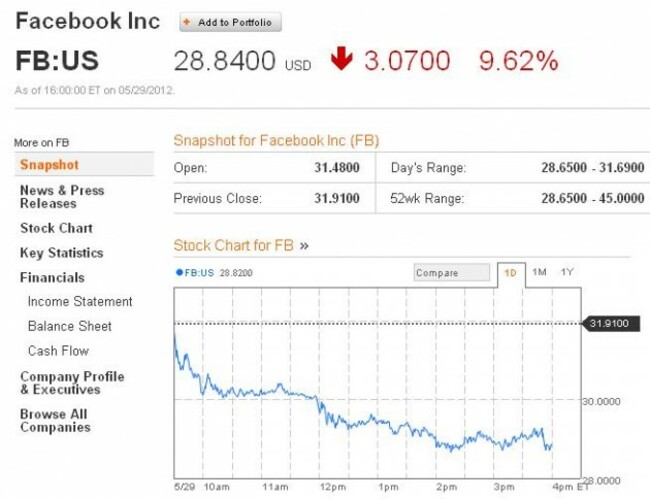Open News & Press Releases

(62, 196)
